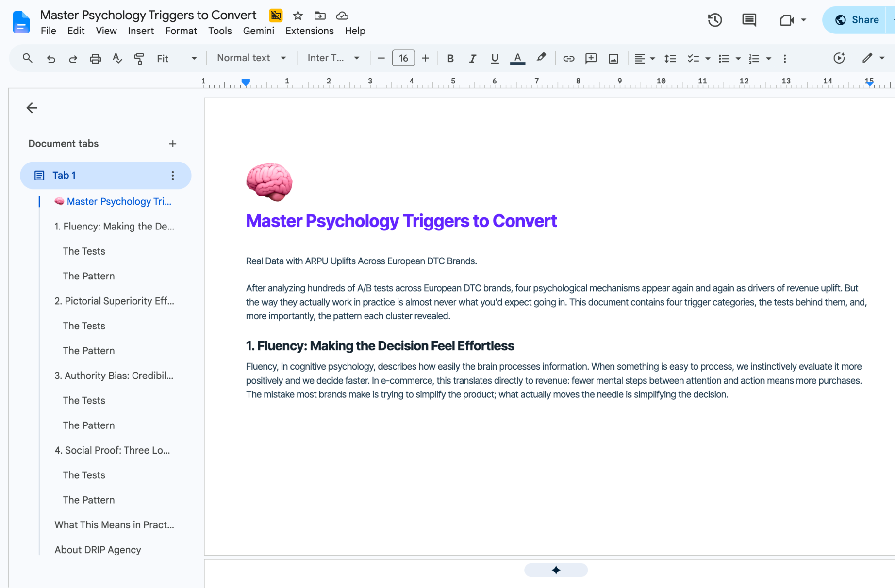Jump to 1. Fluency outline heading
The height and width of the screenshot is (588, 895).
pos(114,227)
